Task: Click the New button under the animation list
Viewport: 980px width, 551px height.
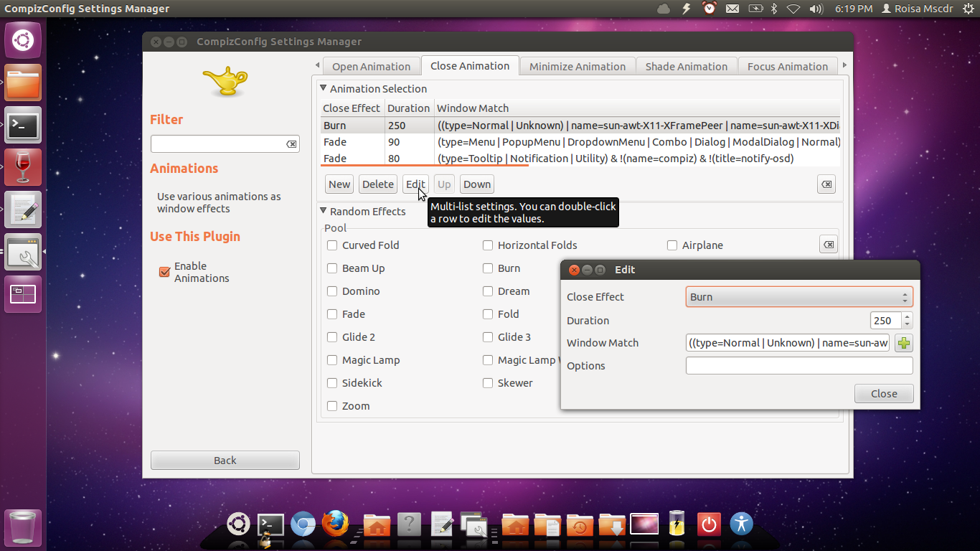Action: (x=339, y=184)
